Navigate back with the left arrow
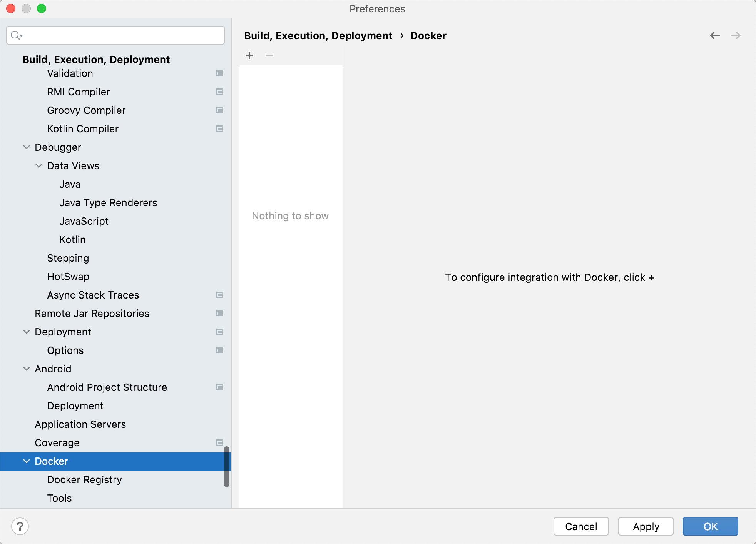The height and width of the screenshot is (544, 756). (x=715, y=35)
